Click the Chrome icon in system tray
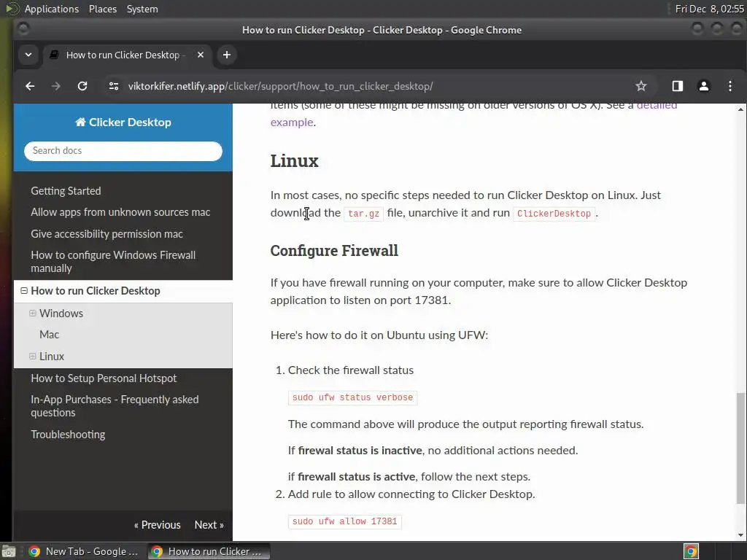747x560 pixels. click(x=691, y=551)
